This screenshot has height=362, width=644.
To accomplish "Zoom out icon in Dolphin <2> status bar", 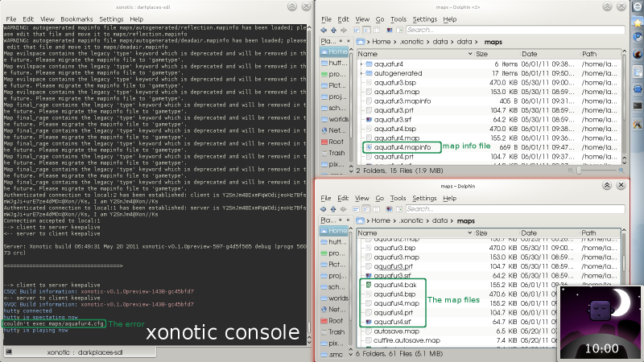I will coord(571,171).
